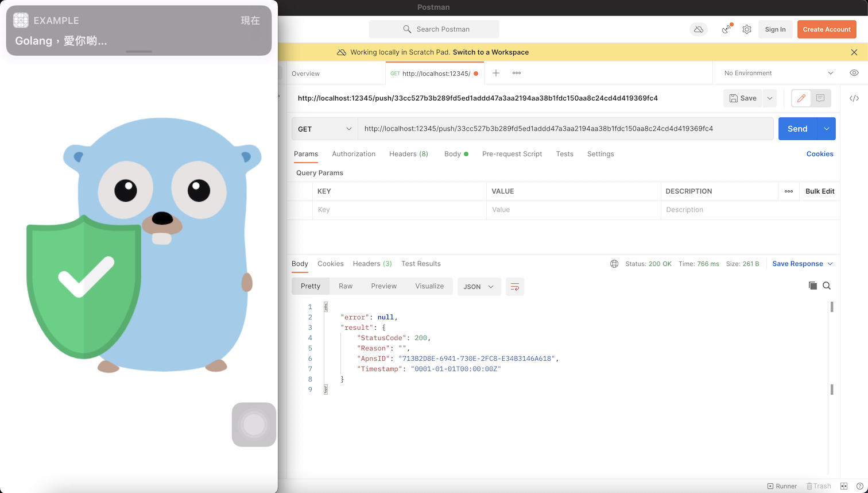
Task: Click the Create Account button
Action: click(x=827, y=29)
